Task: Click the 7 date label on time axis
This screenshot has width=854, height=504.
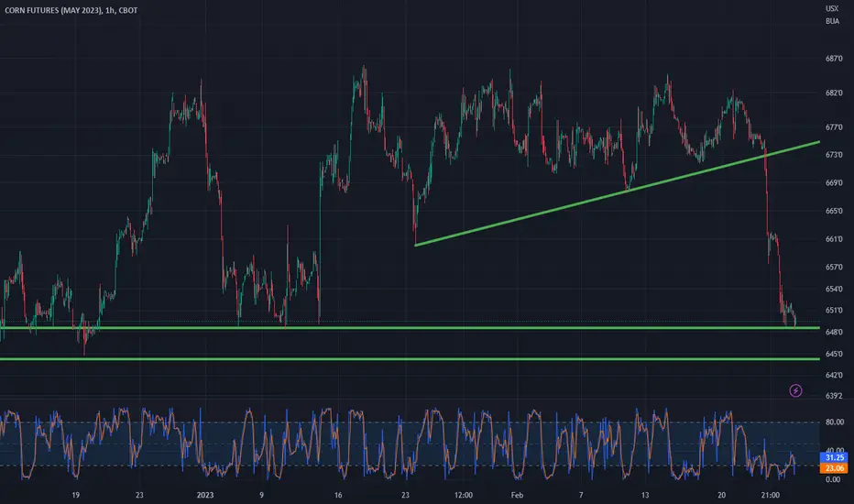Action: (x=581, y=495)
